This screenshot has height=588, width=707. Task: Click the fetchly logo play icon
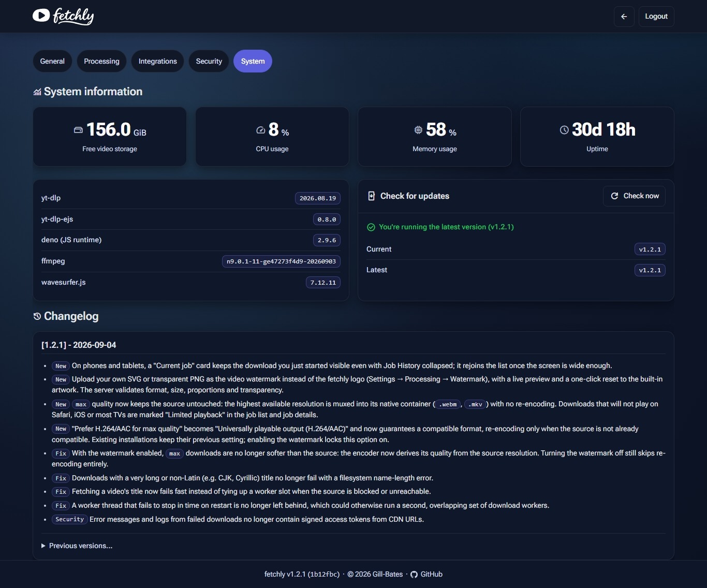tap(41, 16)
